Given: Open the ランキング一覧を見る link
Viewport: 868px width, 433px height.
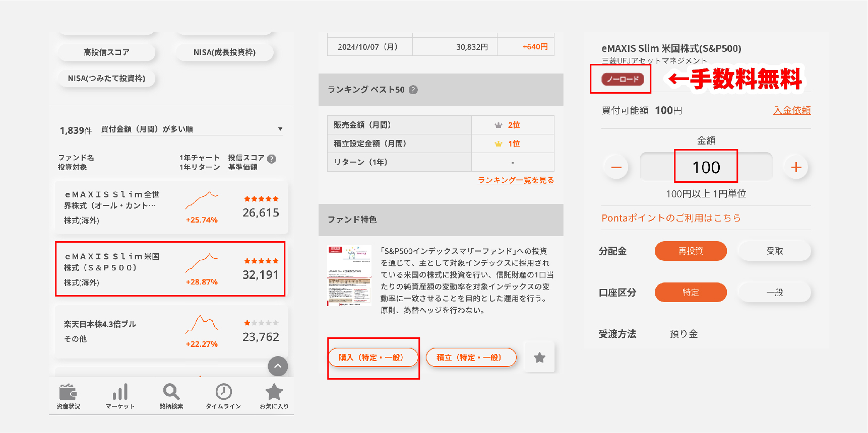Looking at the screenshot, I should tap(516, 180).
